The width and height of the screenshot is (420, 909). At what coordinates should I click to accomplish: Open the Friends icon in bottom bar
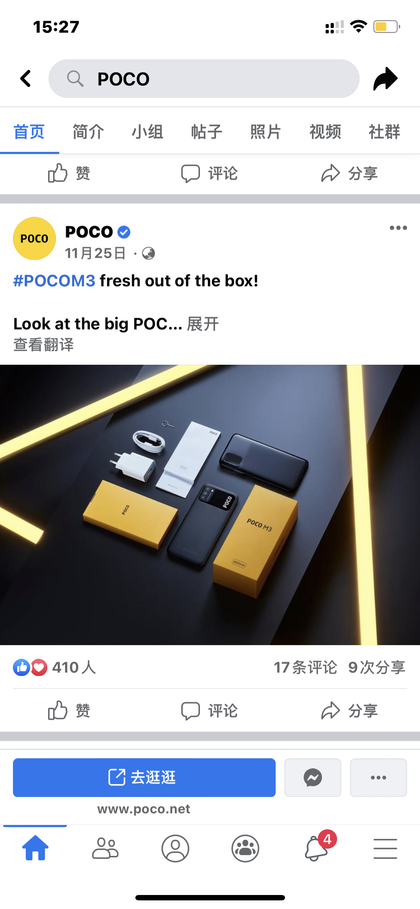pyautogui.click(x=105, y=849)
